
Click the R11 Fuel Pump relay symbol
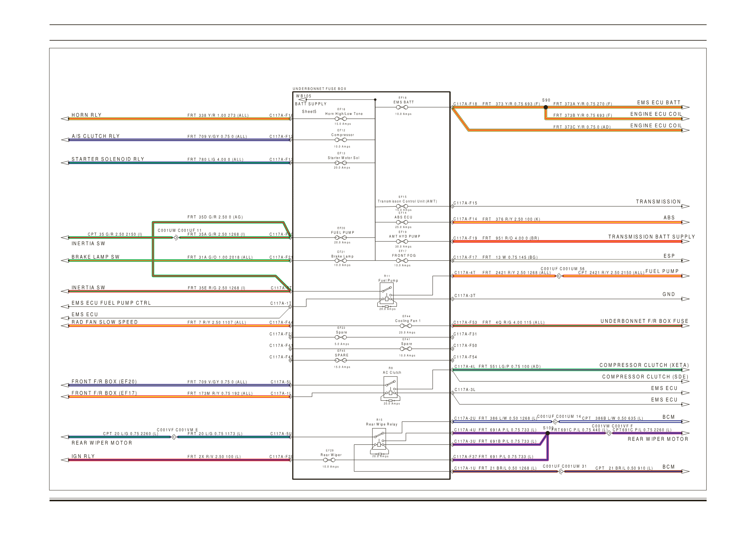coord(387,294)
